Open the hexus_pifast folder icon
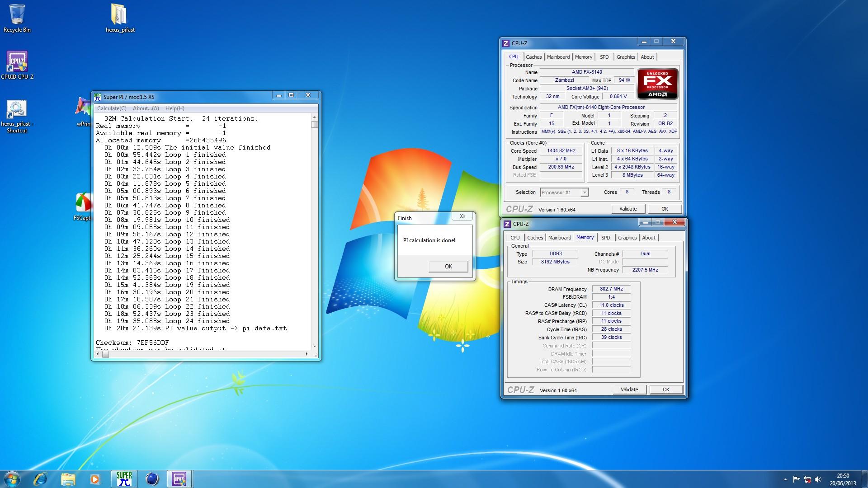 pyautogui.click(x=120, y=18)
